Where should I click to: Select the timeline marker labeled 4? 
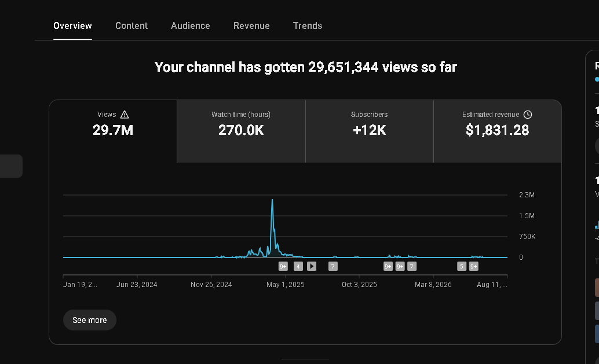click(x=298, y=266)
